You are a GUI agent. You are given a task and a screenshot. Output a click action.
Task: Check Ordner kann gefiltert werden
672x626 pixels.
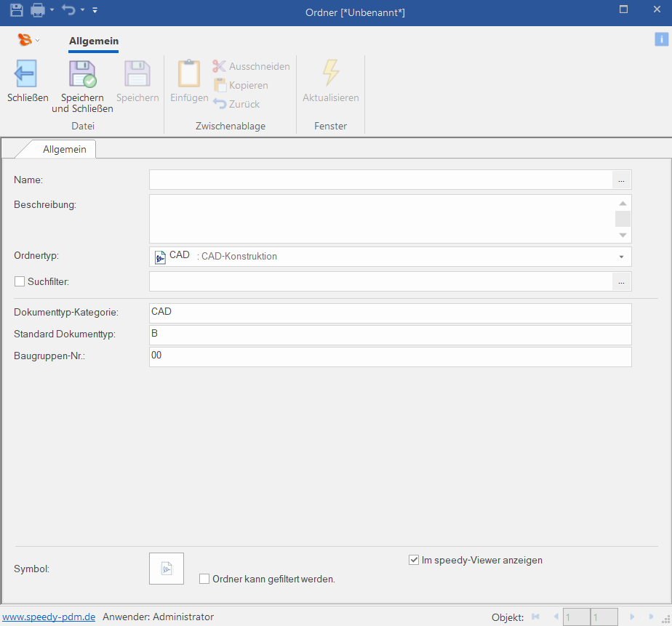click(x=204, y=579)
